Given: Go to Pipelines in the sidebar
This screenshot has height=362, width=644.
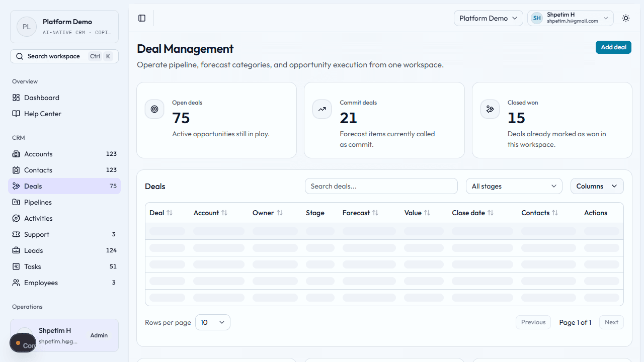Looking at the screenshot, I should [x=37, y=202].
